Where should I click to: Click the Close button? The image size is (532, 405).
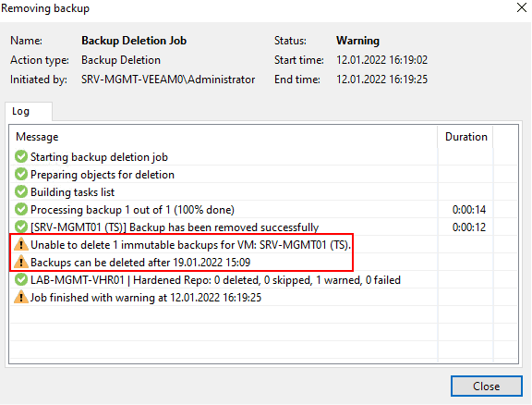486,386
